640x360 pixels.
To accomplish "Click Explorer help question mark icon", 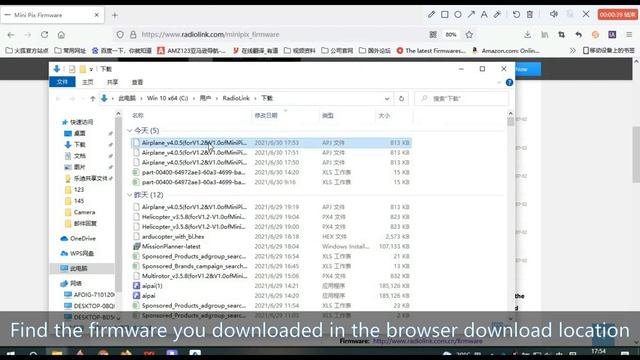I will coord(509,82).
